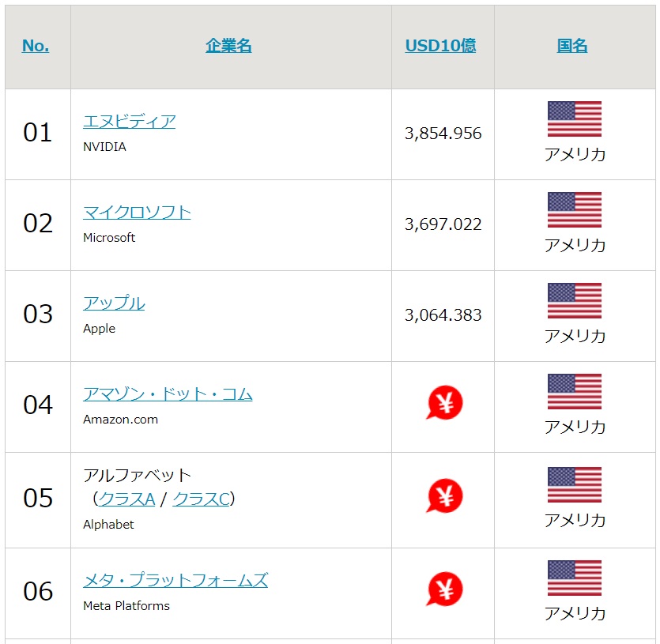Click the US flag in Meta Platforms row
Viewport: 660px width, 644px height.
pos(574,578)
